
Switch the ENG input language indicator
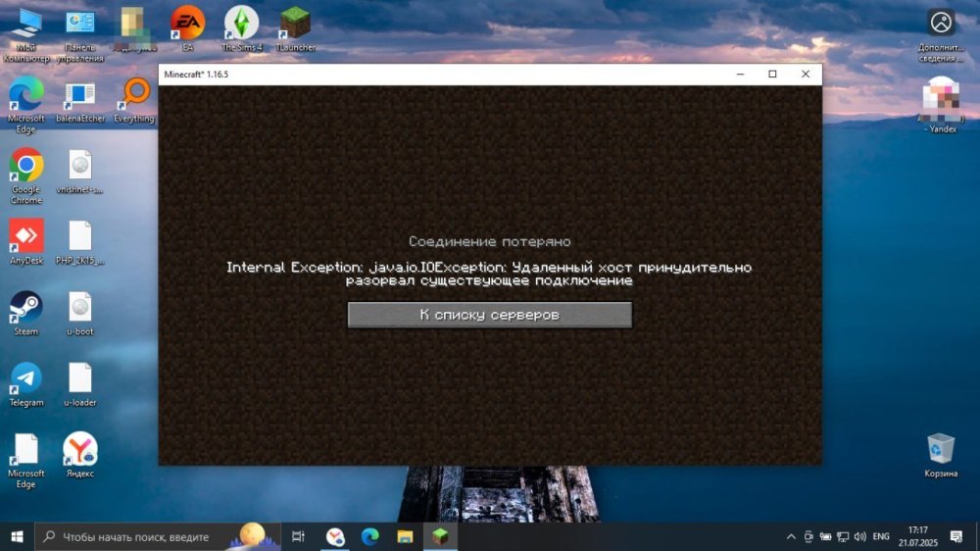pyautogui.click(x=881, y=536)
